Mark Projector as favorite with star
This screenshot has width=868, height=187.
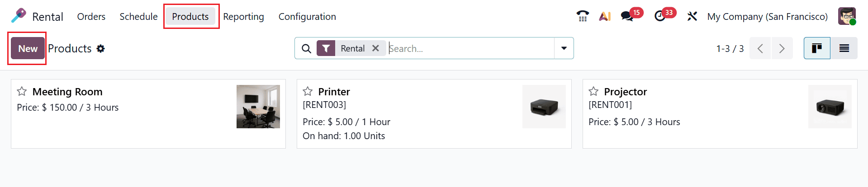click(x=593, y=92)
